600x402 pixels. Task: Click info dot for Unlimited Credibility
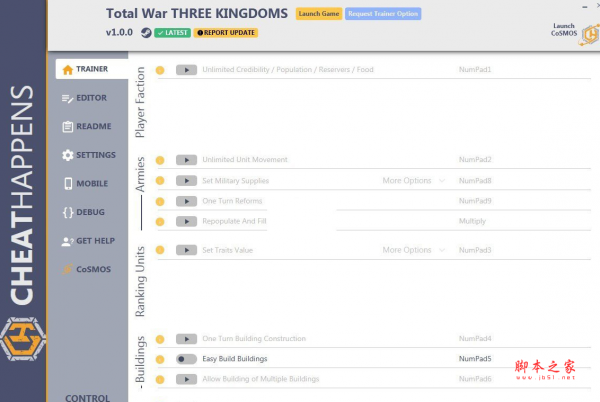160,70
